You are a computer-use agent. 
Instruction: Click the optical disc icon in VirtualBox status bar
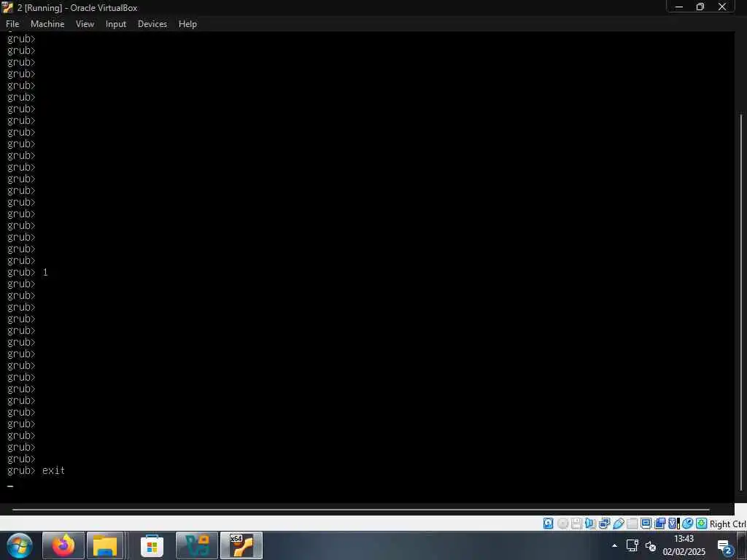(563, 524)
